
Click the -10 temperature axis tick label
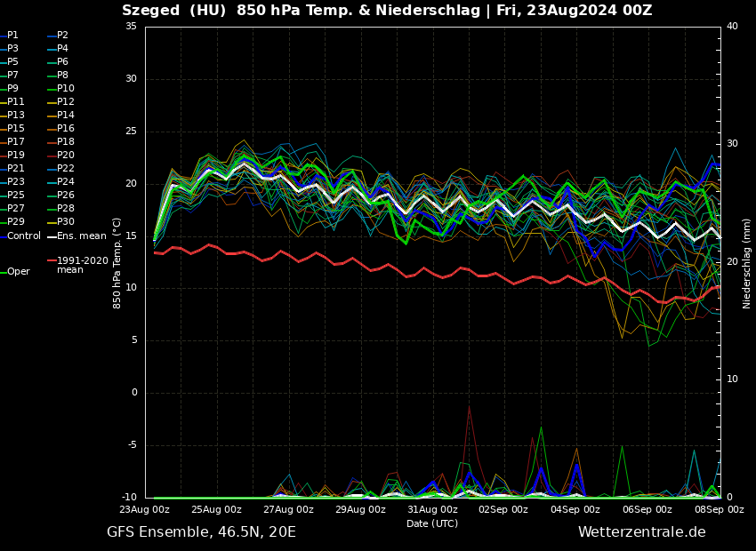tap(128, 498)
